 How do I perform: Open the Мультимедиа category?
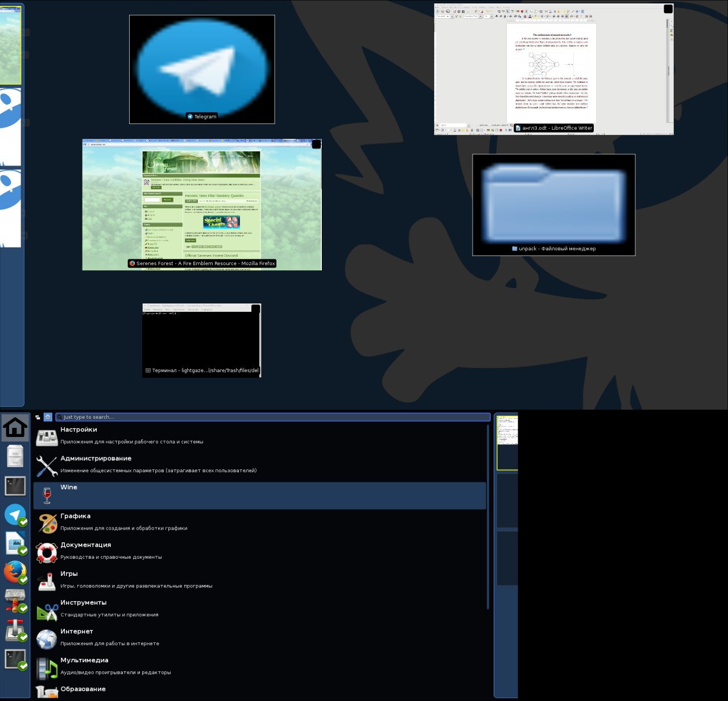[x=259, y=667]
